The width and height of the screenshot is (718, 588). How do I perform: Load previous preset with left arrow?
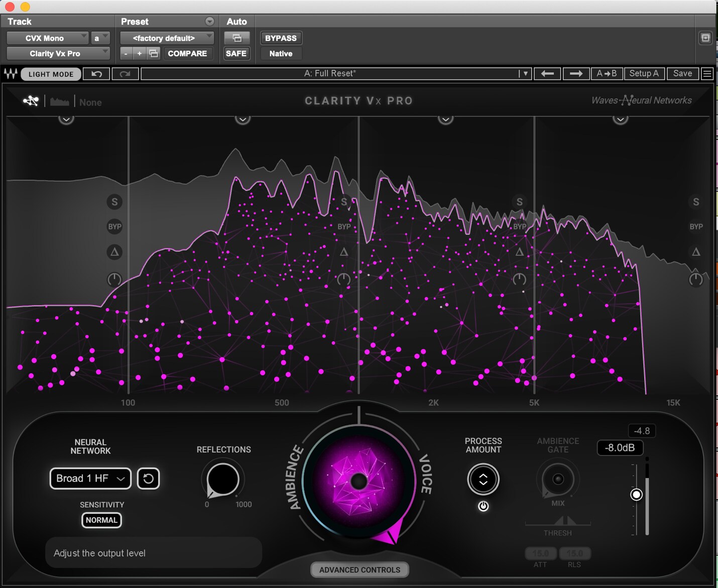point(547,74)
